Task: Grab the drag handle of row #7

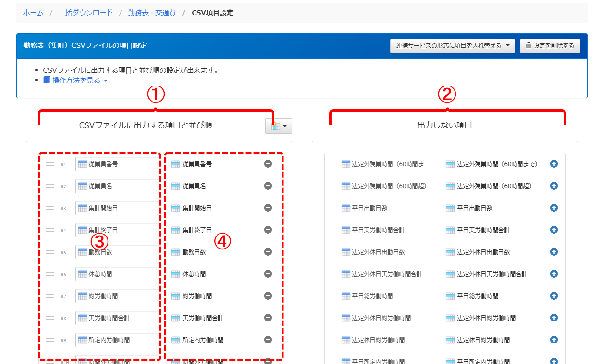Action: point(50,296)
